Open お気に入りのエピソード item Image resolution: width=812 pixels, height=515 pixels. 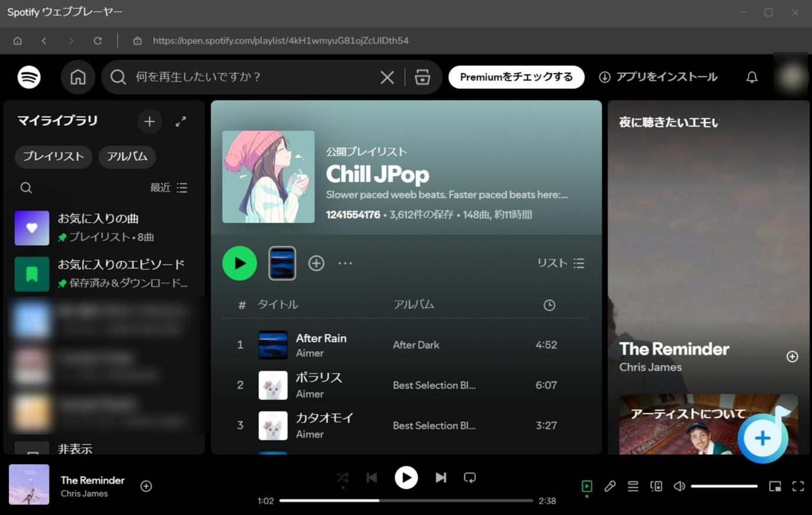pyautogui.click(x=104, y=273)
